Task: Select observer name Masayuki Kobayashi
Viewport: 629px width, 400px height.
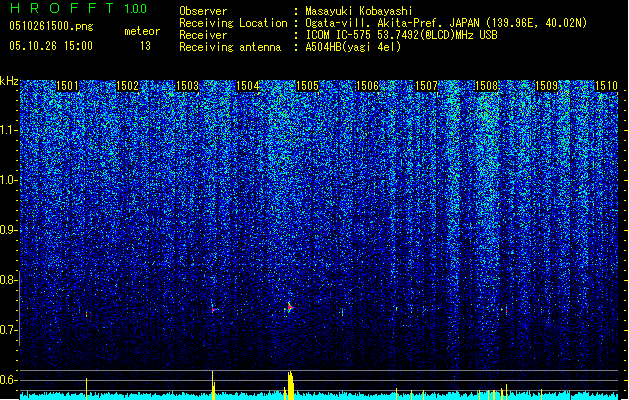Action: tap(359, 11)
